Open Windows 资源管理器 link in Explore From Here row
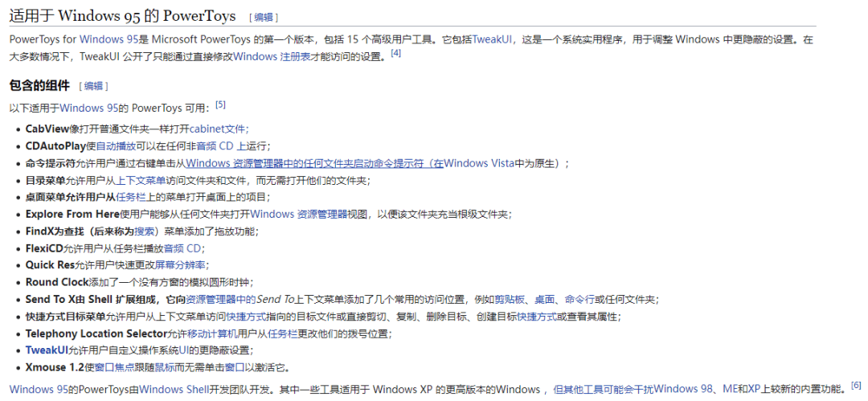Screen dimensions: 868x401 point(298,214)
